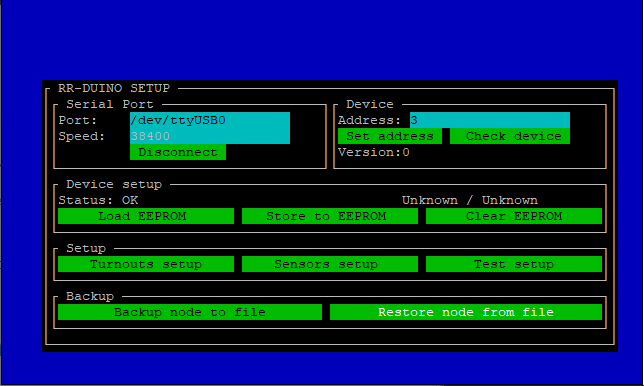Viewport: 644px width, 386px height.
Task: Click the Version:0 text
Action: pos(374,152)
